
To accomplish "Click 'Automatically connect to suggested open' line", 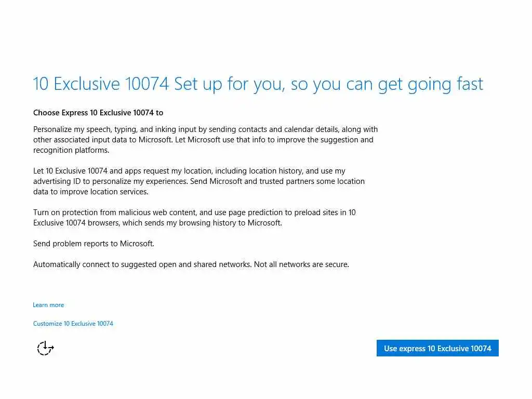I will [191, 264].
